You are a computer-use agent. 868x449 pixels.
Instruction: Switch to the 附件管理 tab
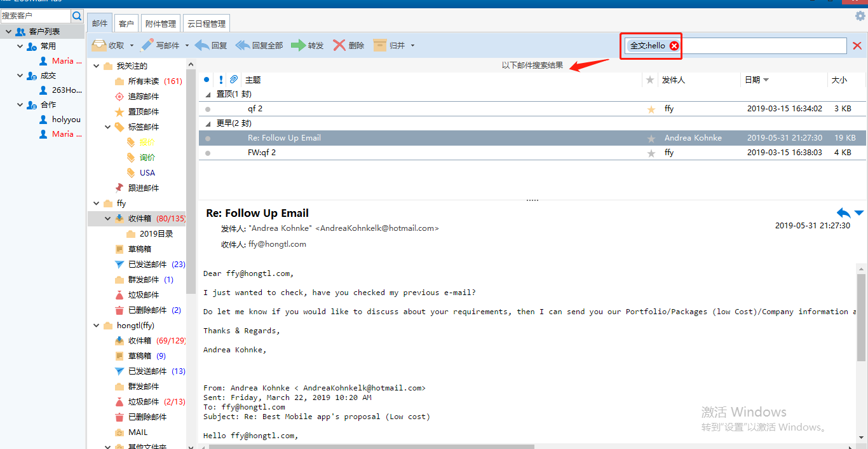pos(160,24)
